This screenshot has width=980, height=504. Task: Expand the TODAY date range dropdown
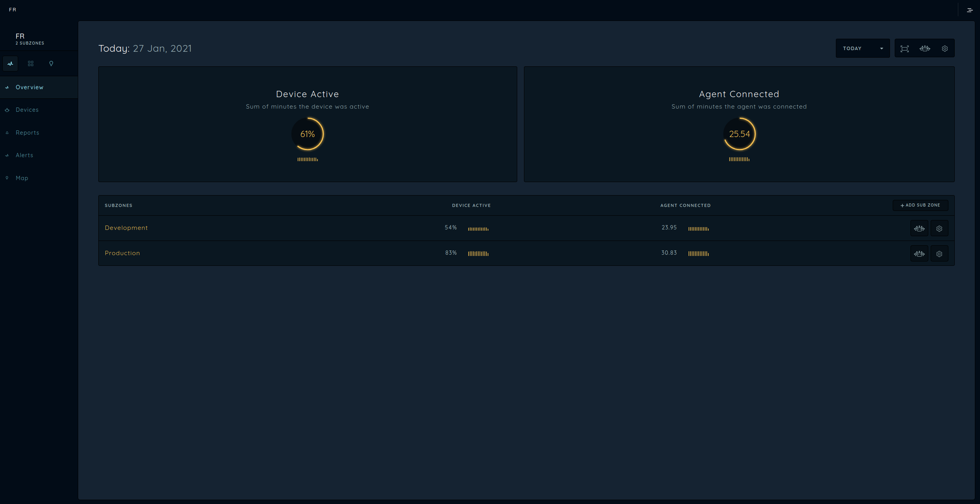coord(862,49)
